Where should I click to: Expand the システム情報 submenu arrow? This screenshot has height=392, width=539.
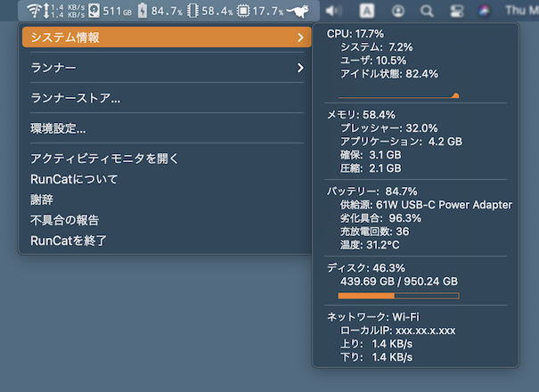click(x=300, y=37)
